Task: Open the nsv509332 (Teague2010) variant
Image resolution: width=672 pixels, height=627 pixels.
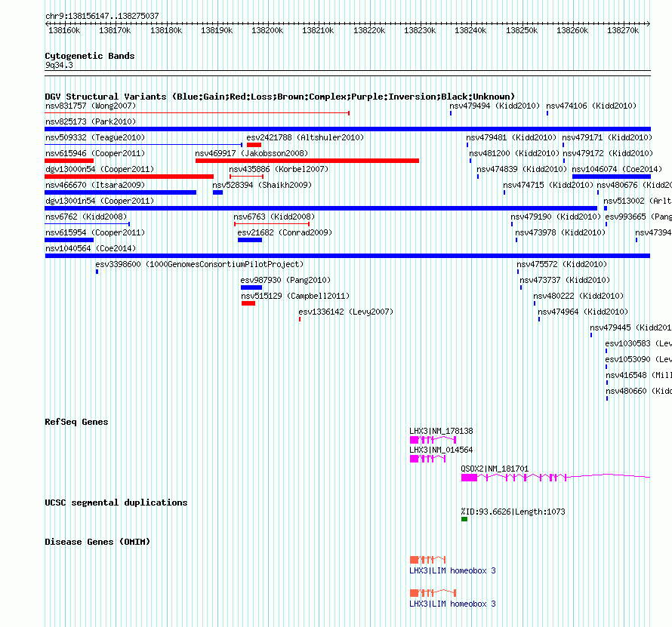Action: (x=95, y=137)
